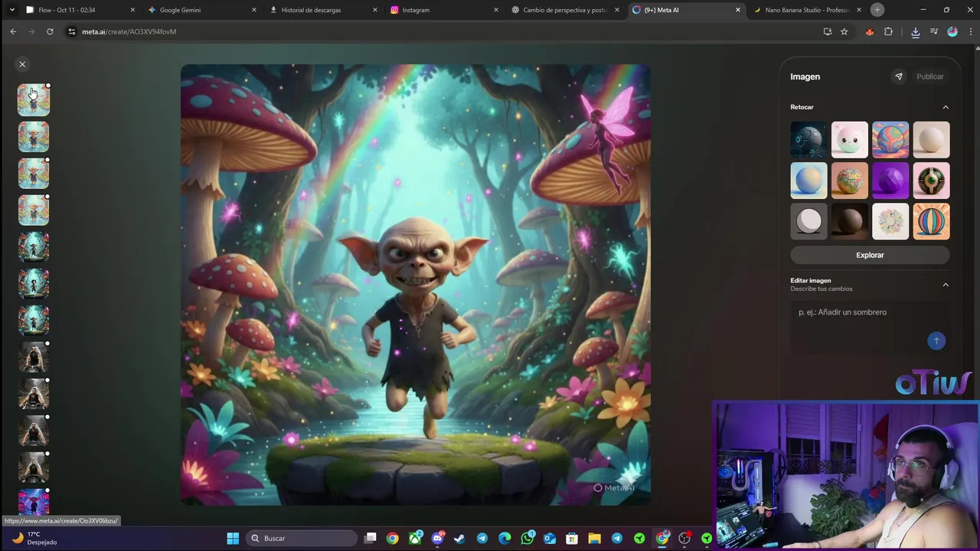Viewport: 980px width, 551px height.
Task: Open Outlook from the taskbar
Action: point(550,538)
